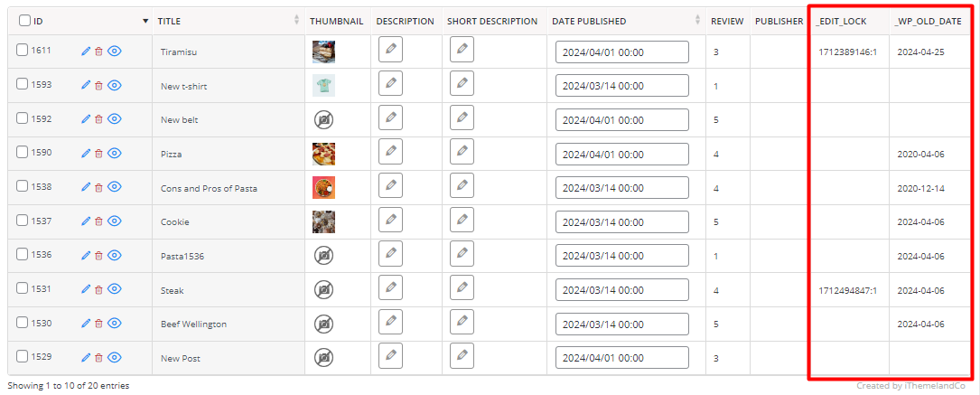This screenshot has height=395, width=980.
Task: Click the edit pencil icon for Tiramisu row
Action: click(x=86, y=52)
